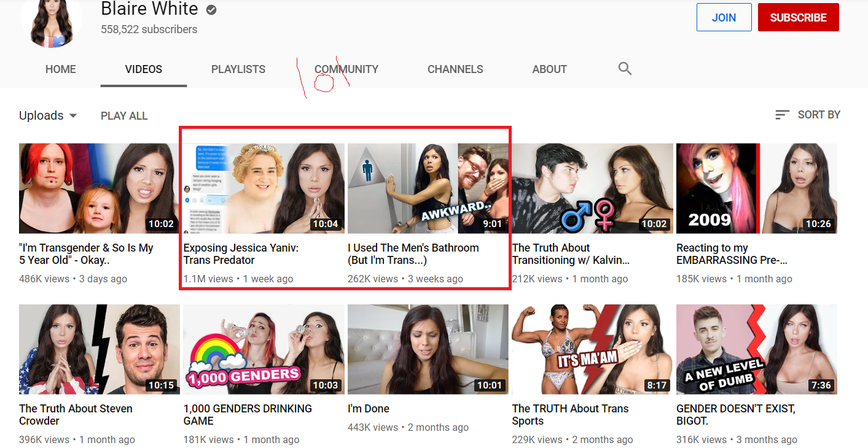Click the "I'm Done" video title
This screenshot has height=448, width=868.
369,409
